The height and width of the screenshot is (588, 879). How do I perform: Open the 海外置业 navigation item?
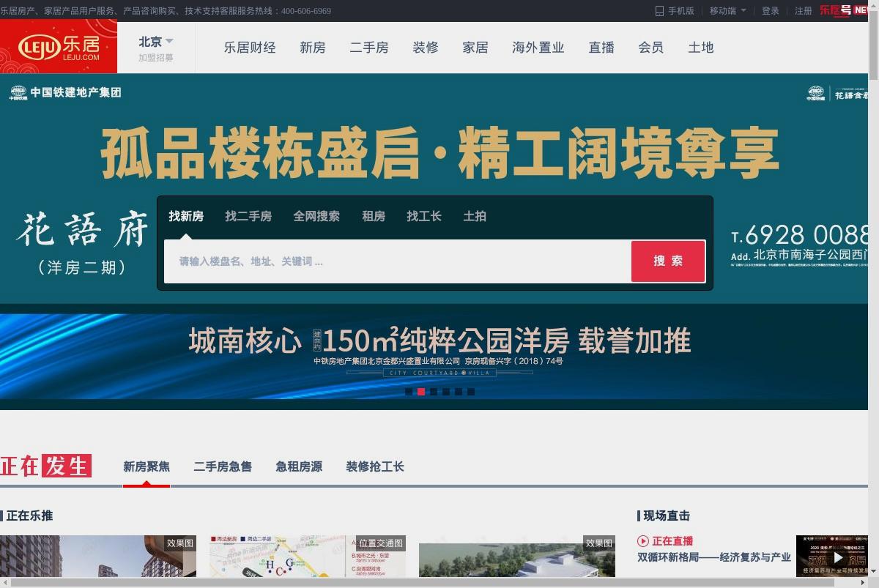coord(538,48)
